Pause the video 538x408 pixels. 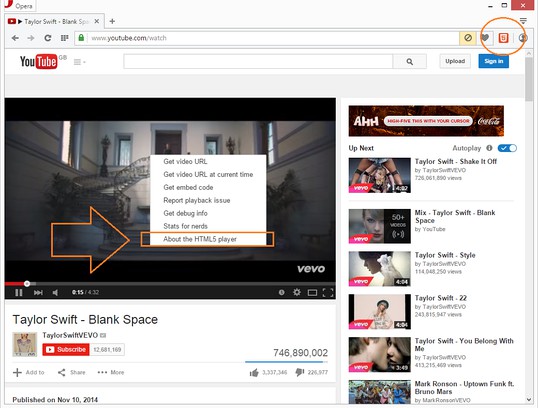pyautogui.click(x=19, y=292)
